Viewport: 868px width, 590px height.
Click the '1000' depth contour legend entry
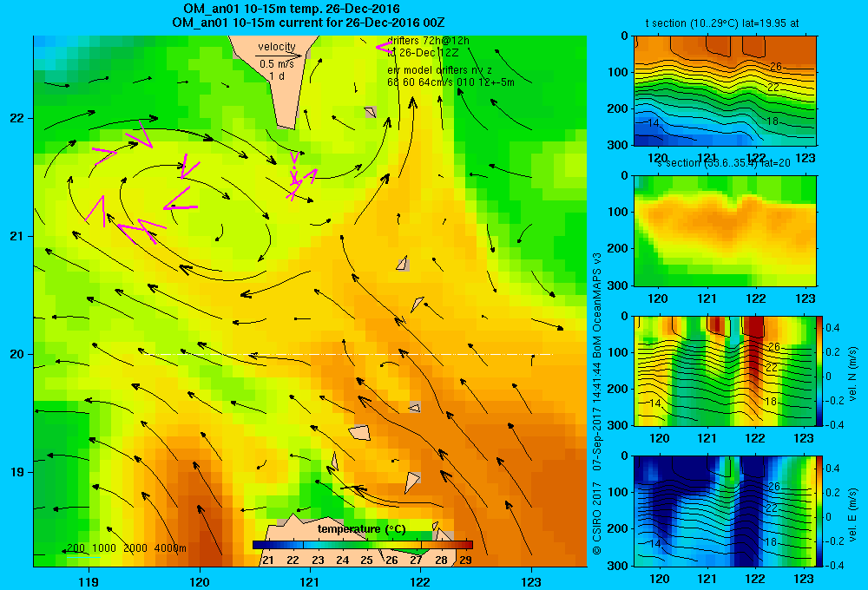[104, 548]
